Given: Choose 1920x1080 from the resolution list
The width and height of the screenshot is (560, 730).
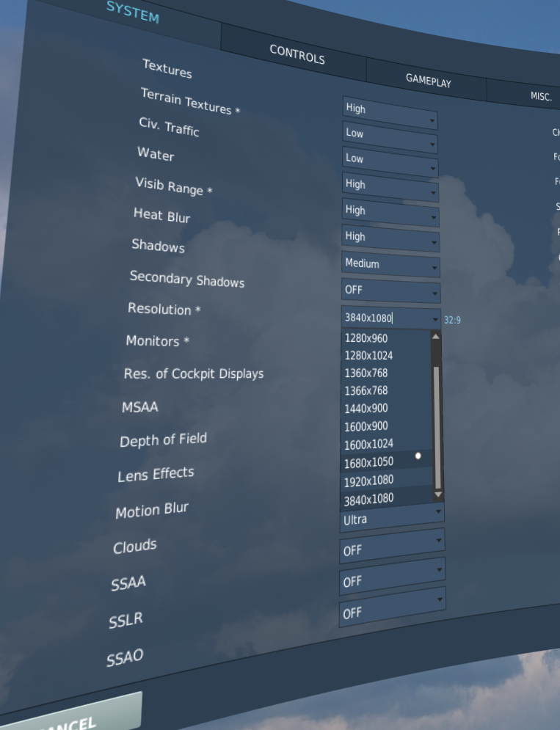Looking at the screenshot, I should pyautogui.click(x=387, y=481).
